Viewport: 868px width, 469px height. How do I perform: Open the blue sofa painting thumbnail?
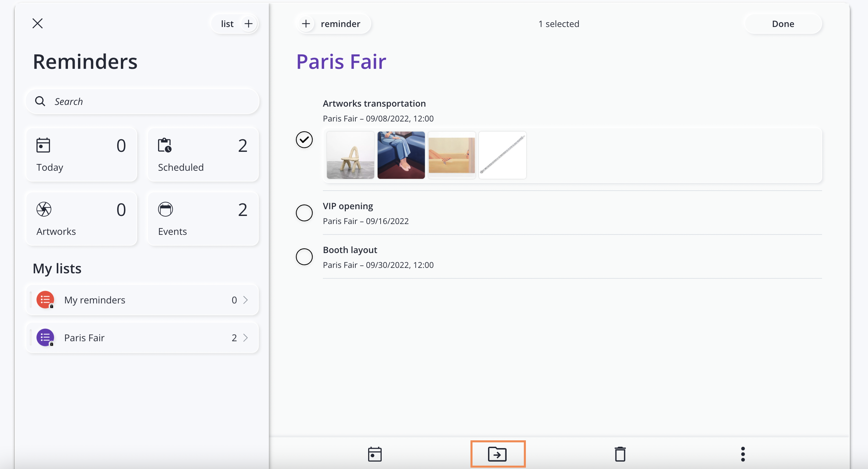[401, 155]
